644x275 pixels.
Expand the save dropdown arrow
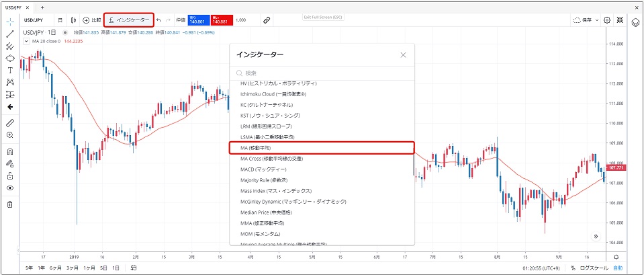597,19
